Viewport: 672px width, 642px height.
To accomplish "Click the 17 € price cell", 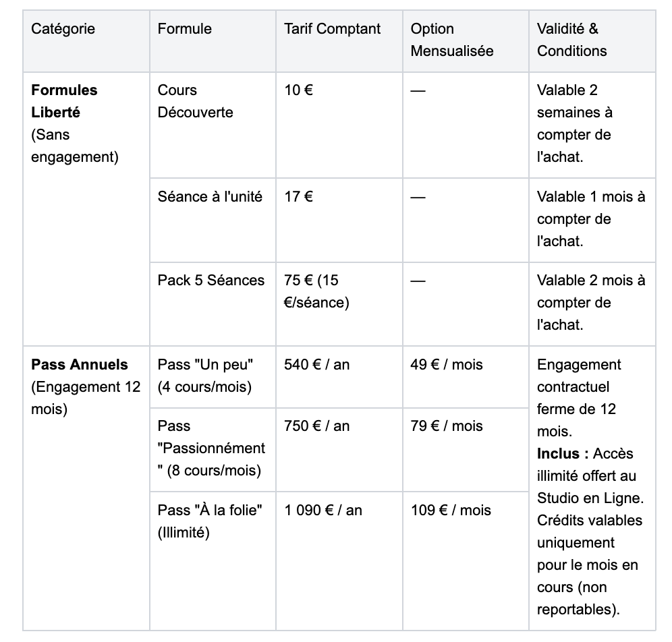I will click(x=339, y=220).
